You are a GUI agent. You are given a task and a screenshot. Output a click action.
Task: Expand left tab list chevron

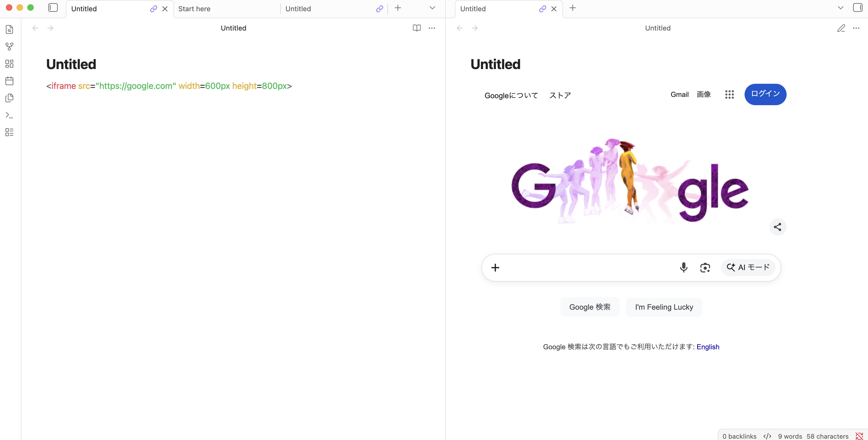tap(432, 8)
